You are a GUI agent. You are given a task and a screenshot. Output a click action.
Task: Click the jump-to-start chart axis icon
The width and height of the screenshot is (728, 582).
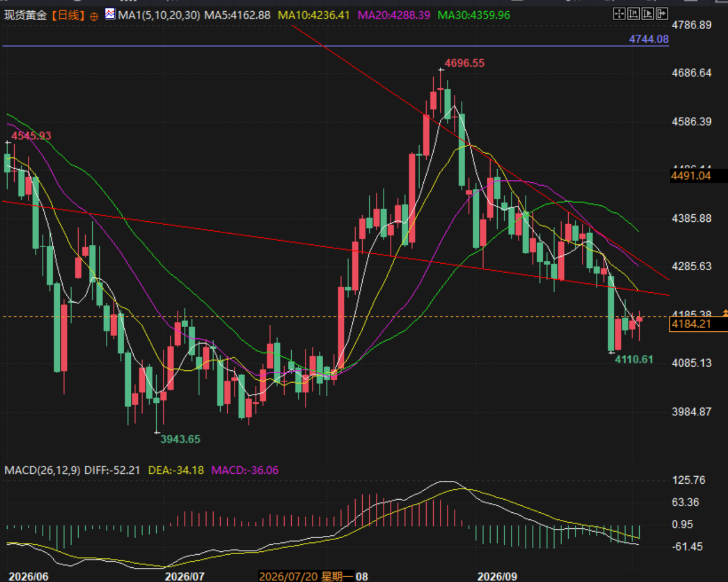click(x=633, y=14)
